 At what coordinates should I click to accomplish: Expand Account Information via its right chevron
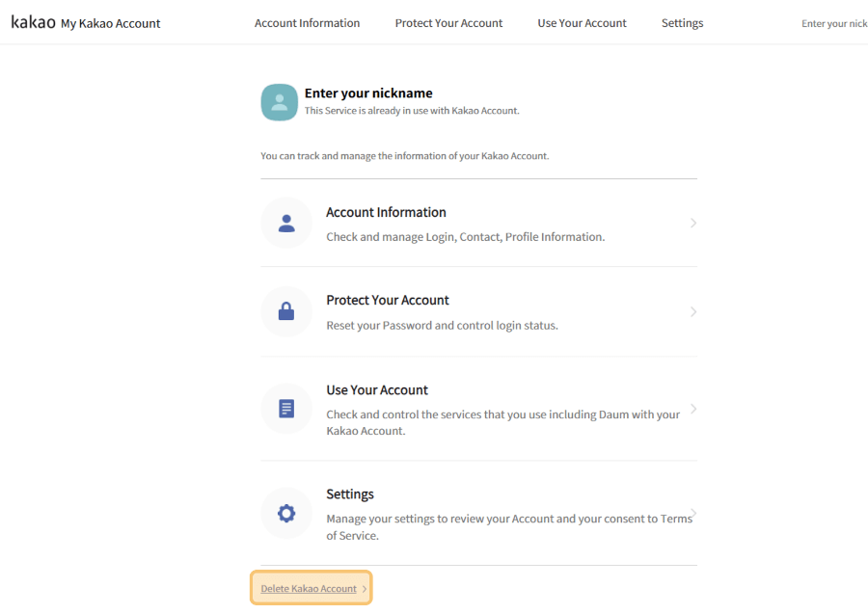[693, 223]
